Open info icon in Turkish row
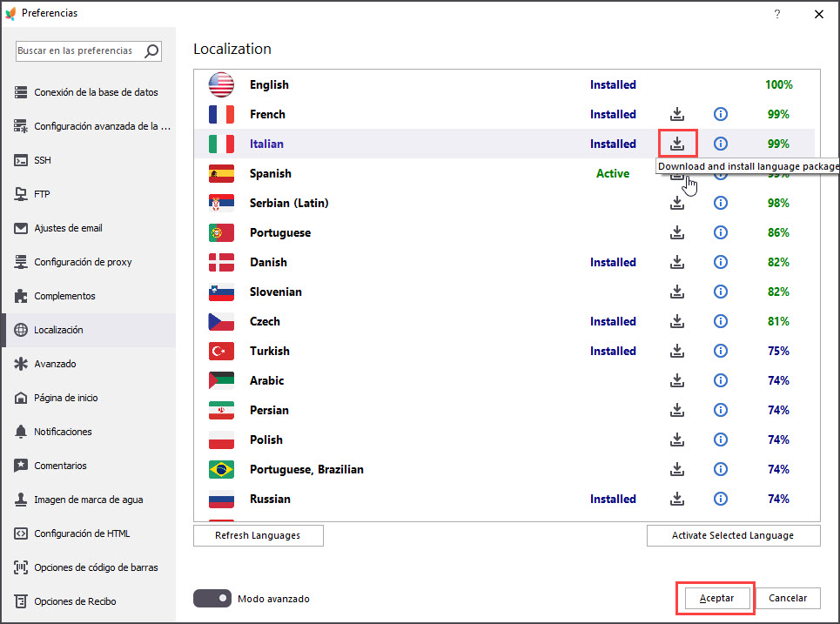The height and width of the screenshot is (624, 840). coord(721,351)
